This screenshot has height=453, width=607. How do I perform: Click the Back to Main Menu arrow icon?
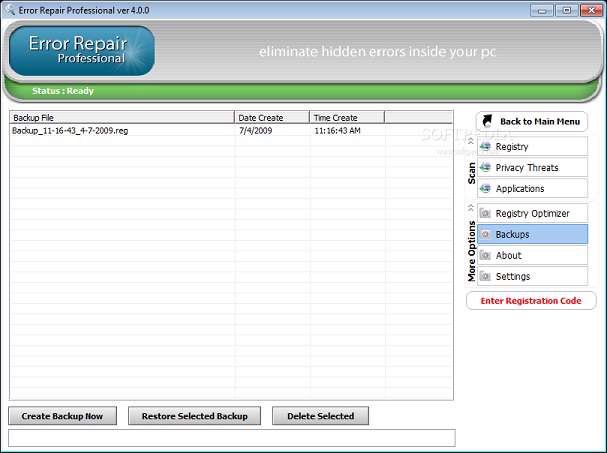coord(487,121)
